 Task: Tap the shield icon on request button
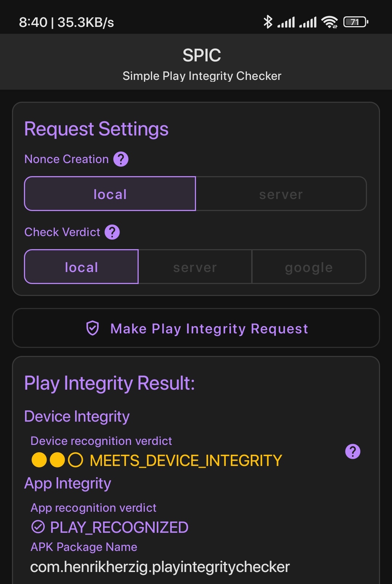[x=93, y=328]
